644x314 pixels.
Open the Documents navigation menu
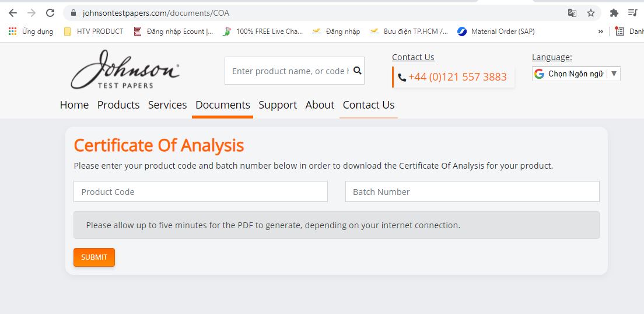point(222,105)
